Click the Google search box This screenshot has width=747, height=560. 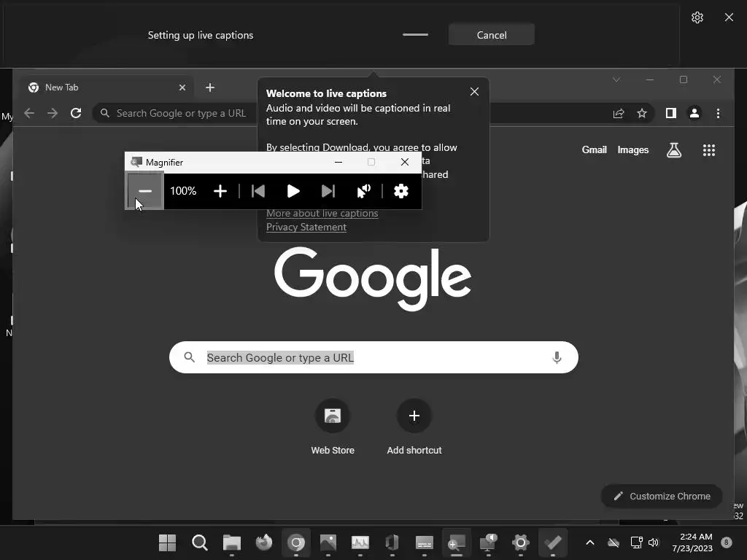[373, 357]
